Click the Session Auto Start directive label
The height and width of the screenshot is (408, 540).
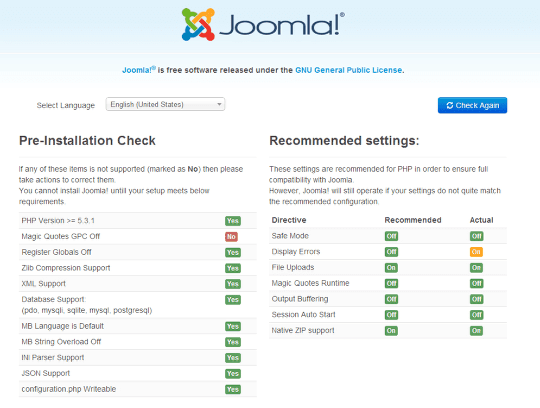[x=303, y=315]
